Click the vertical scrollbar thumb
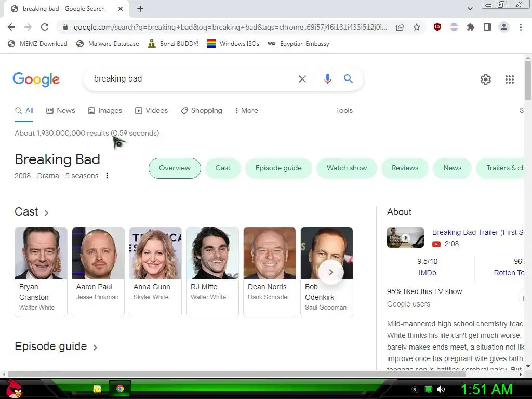532x399 pixels. (x=528, y=81)
